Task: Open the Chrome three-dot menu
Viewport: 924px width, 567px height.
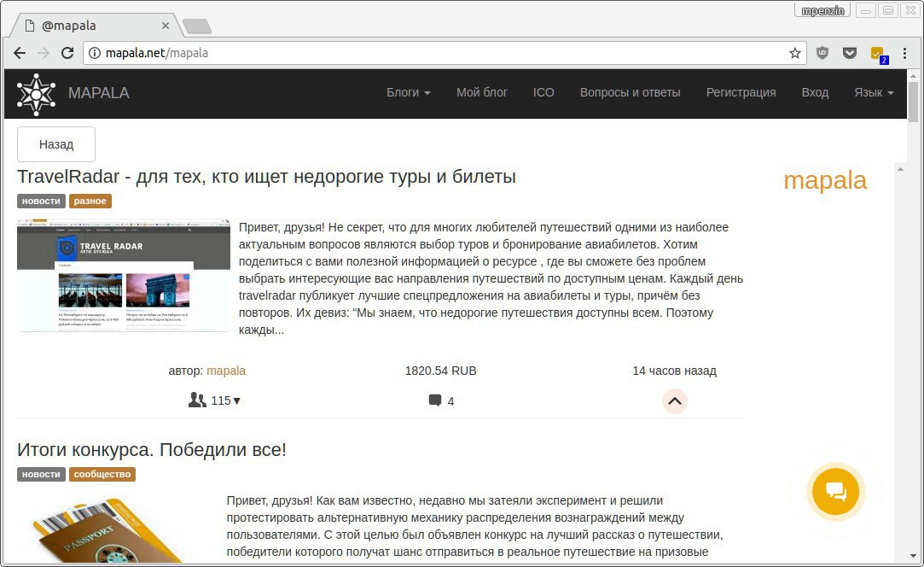Action: (904, 53)
